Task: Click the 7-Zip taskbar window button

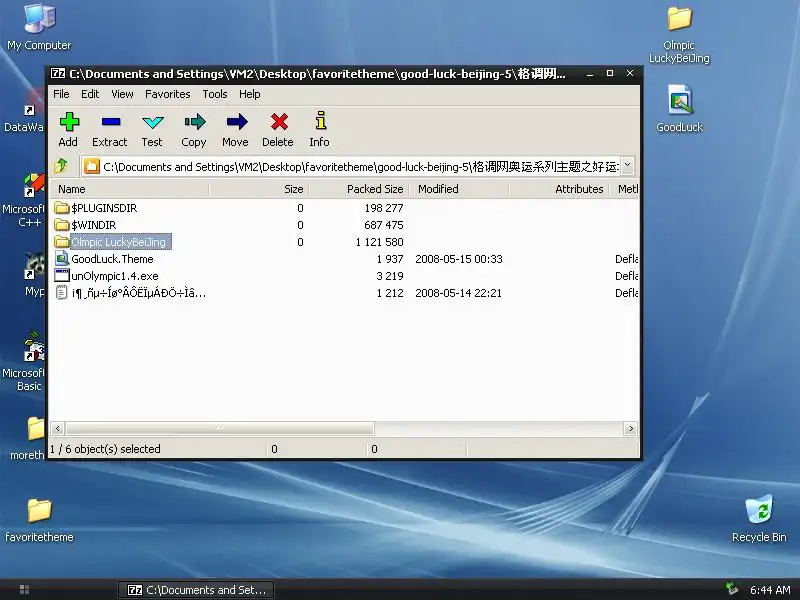Action: click(197, 590)
